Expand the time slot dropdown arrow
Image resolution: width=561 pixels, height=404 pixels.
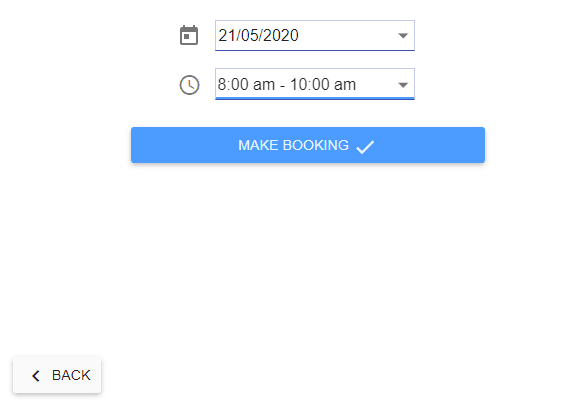(403, 85)
